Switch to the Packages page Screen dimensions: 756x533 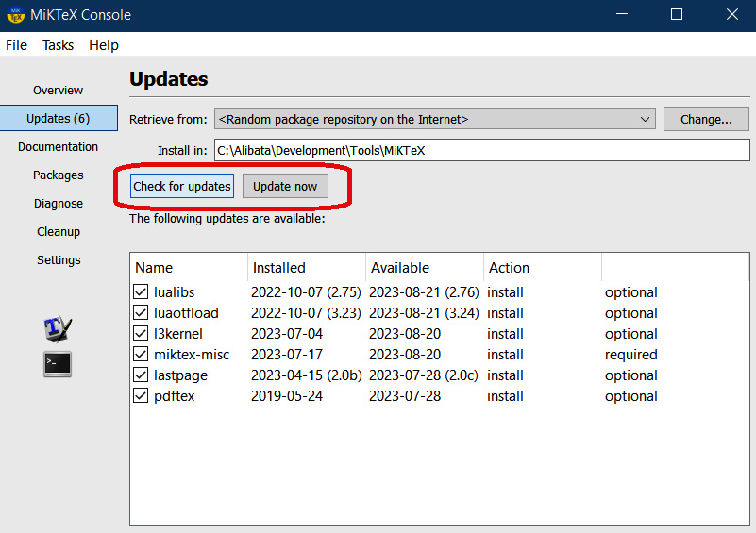click(59, 175)
